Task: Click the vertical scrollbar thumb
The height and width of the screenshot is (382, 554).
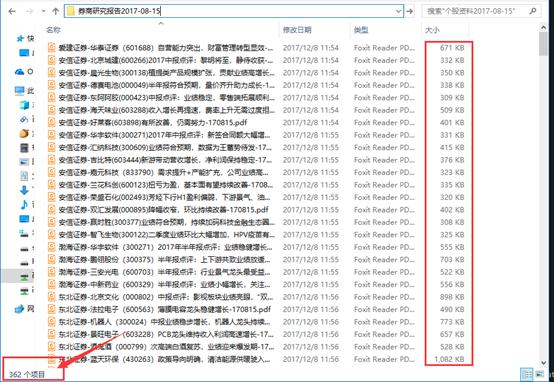Action: 543,43
